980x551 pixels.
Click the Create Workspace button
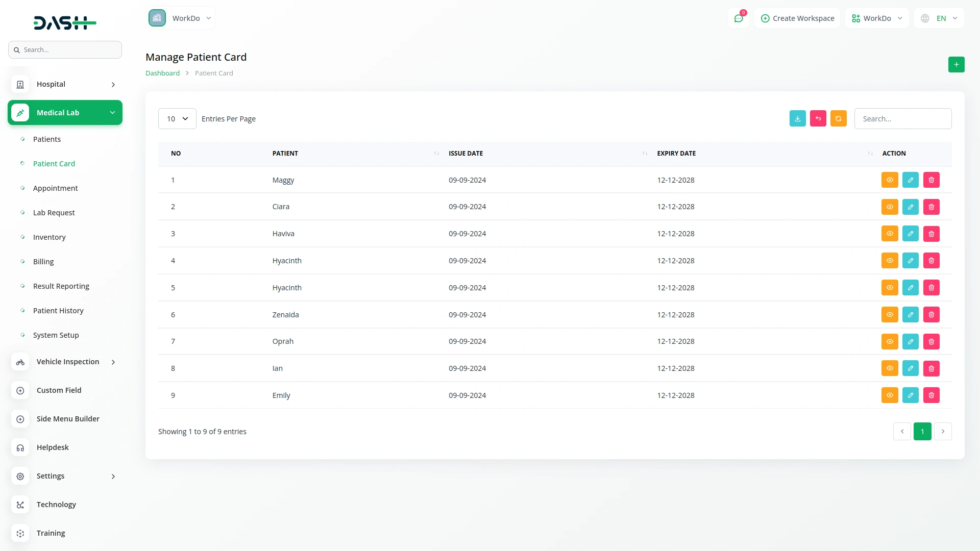[x=797, y=18]
